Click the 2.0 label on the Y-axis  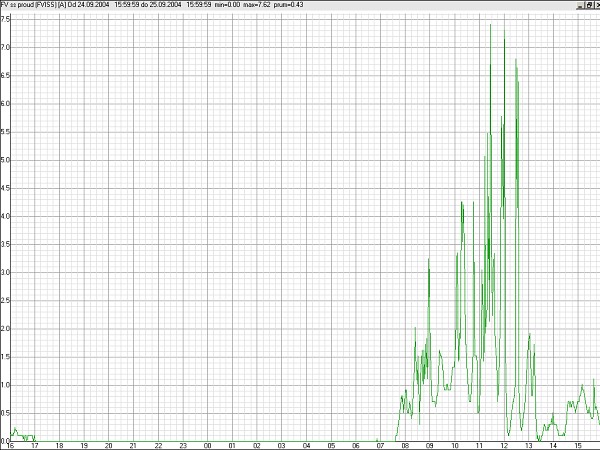5,328
